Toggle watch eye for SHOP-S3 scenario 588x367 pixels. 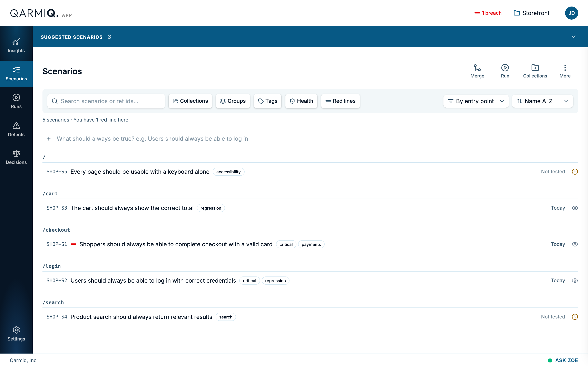tap(575, 208)
